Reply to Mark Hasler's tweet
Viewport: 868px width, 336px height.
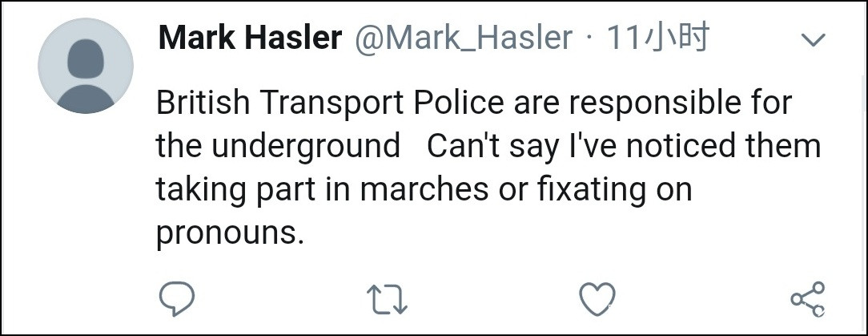177,299
